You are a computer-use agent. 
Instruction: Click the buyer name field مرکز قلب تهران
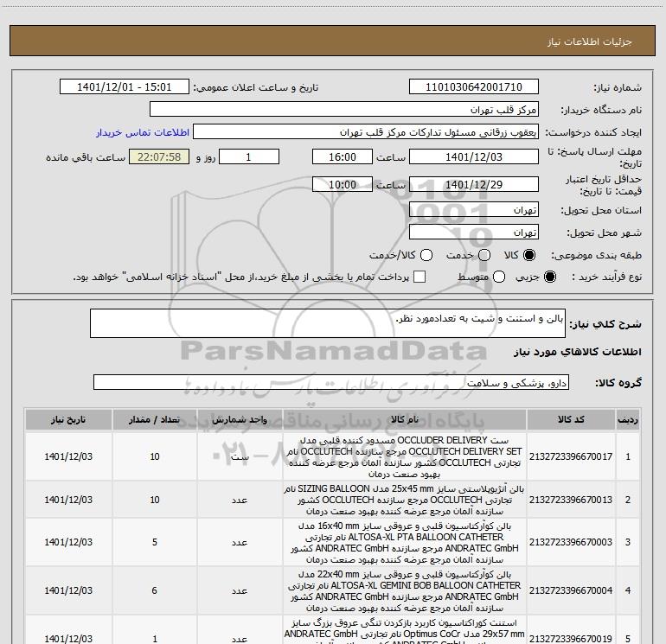pos(344,110)
